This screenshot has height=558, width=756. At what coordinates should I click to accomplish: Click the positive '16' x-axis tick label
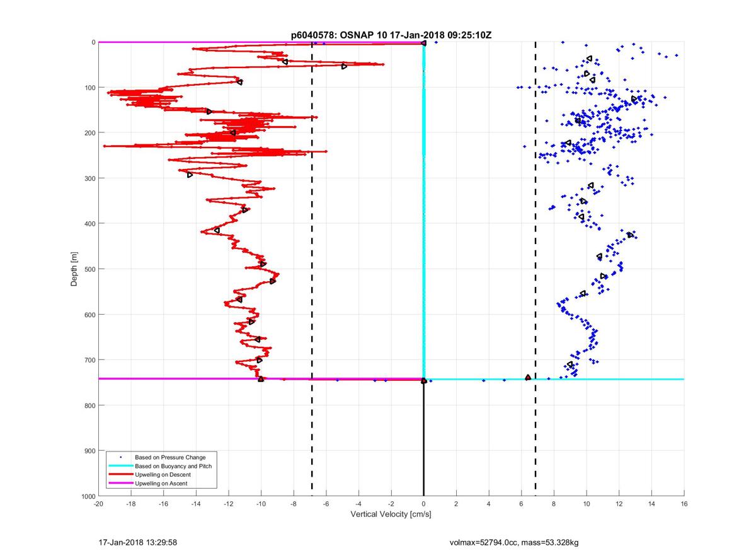(x=684, y=504)
